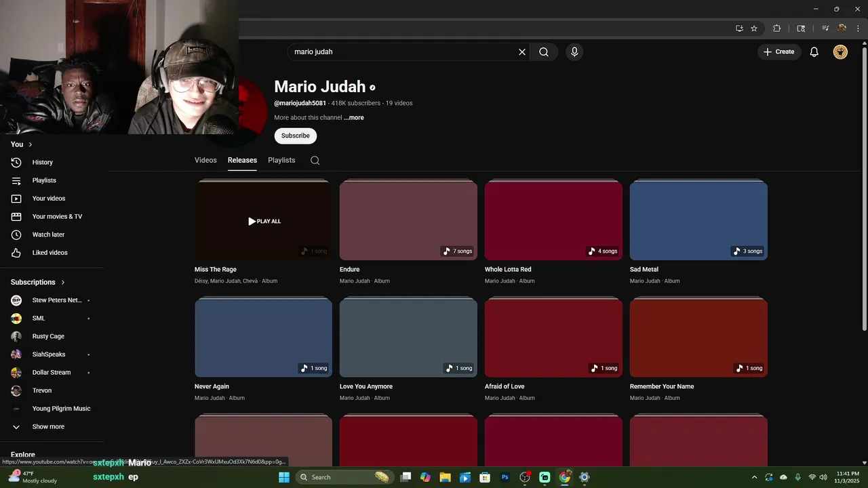Image resolution: width=868 pixels, height=488 pixels.
Task: Open Settings gear on the taskbar
Action: point(585,477)
